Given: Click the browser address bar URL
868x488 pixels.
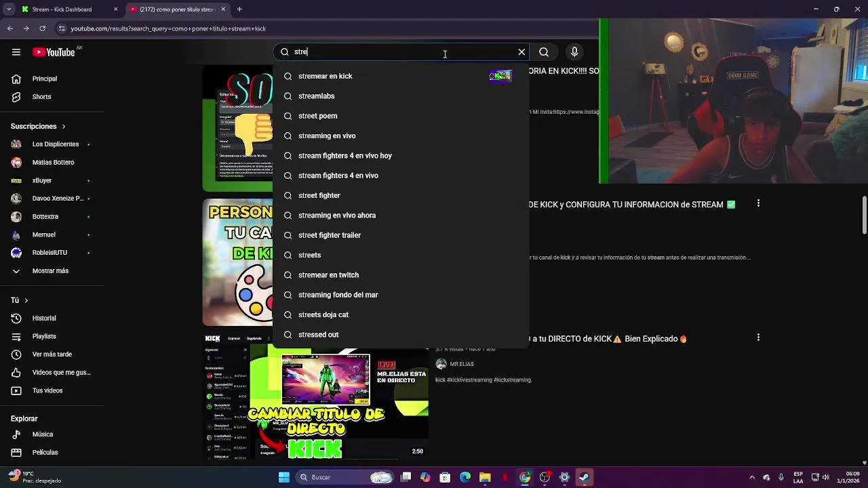Looking at the screenshot, I should pyautogui.click(x=168, y=28).
